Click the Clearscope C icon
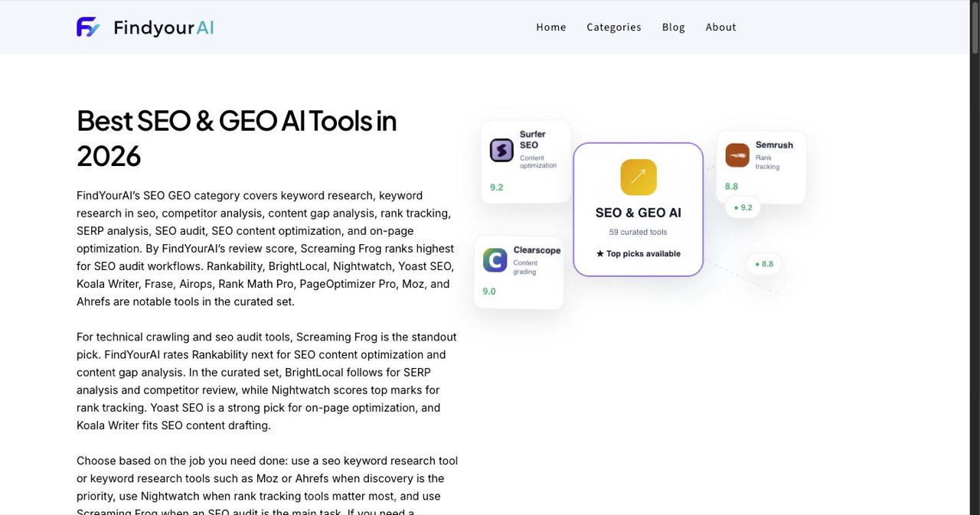The width and height of the screenshot is (980, 515). [x=495, y=260]
